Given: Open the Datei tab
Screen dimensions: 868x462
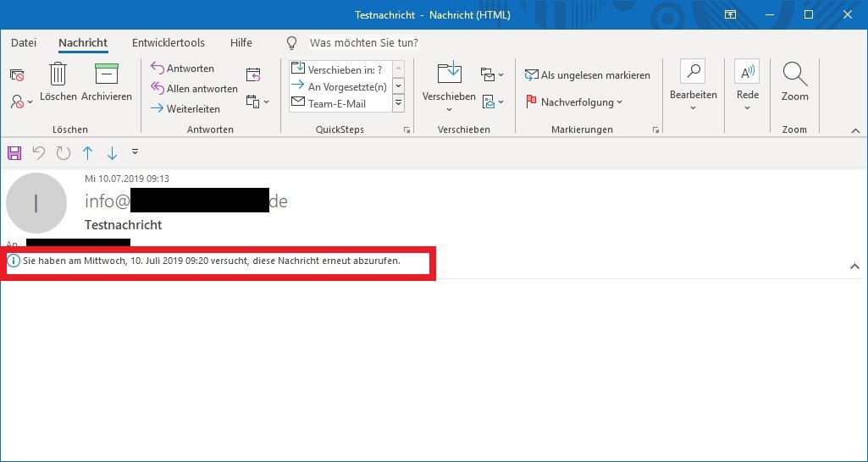Looking at the screenshot, I should (x=24, y=42).
